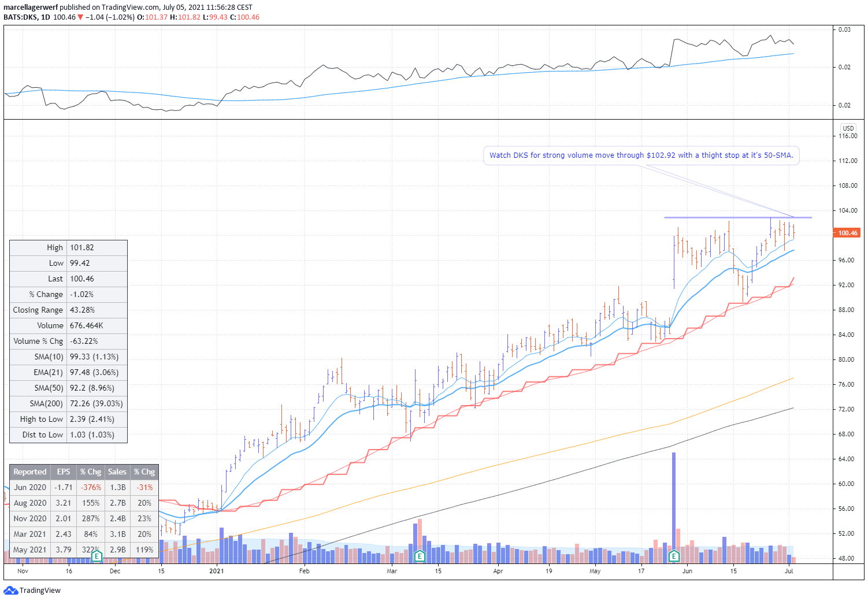Select the Aug 2020 row in earnings table
868x601 pixels.
pyautogui.click(x=84, y=503)
